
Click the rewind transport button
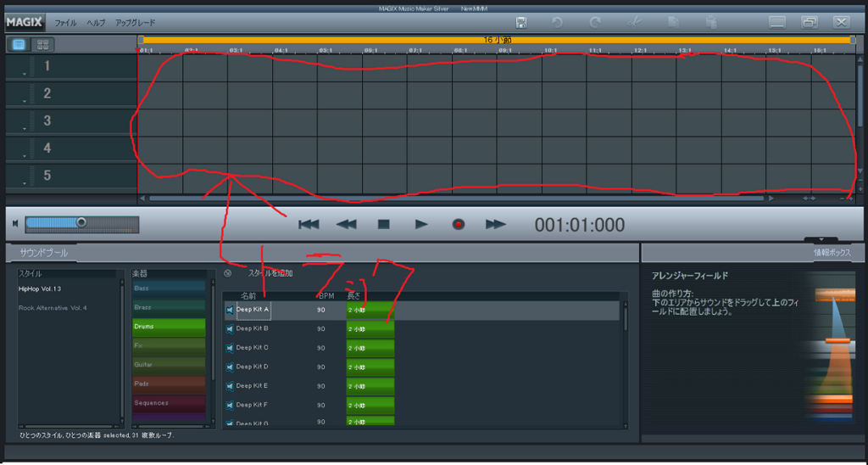347,225
